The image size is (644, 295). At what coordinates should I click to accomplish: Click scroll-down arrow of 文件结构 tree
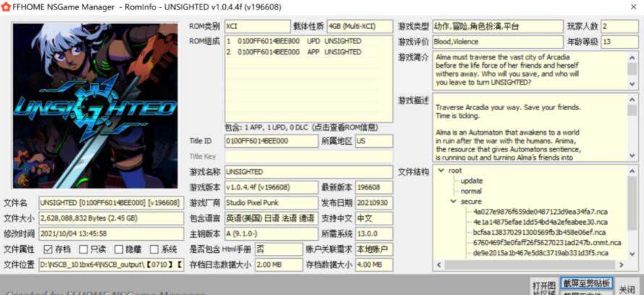632,254
